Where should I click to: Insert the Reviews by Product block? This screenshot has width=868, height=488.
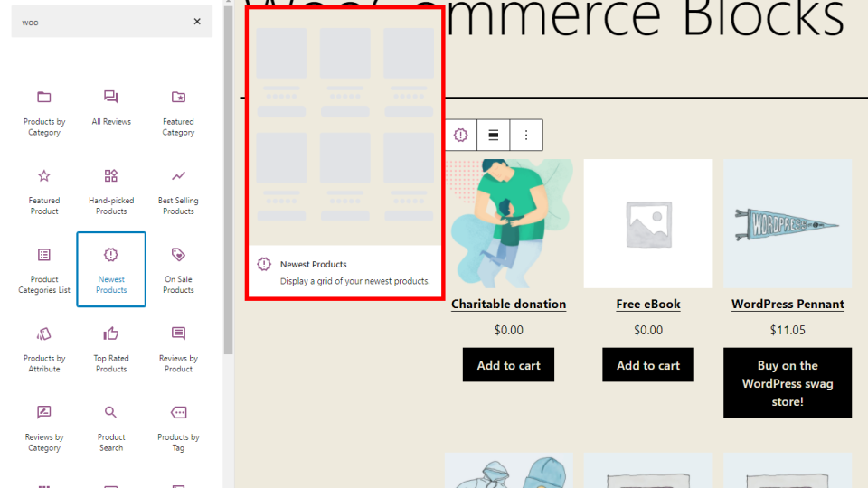coord(178,349)
